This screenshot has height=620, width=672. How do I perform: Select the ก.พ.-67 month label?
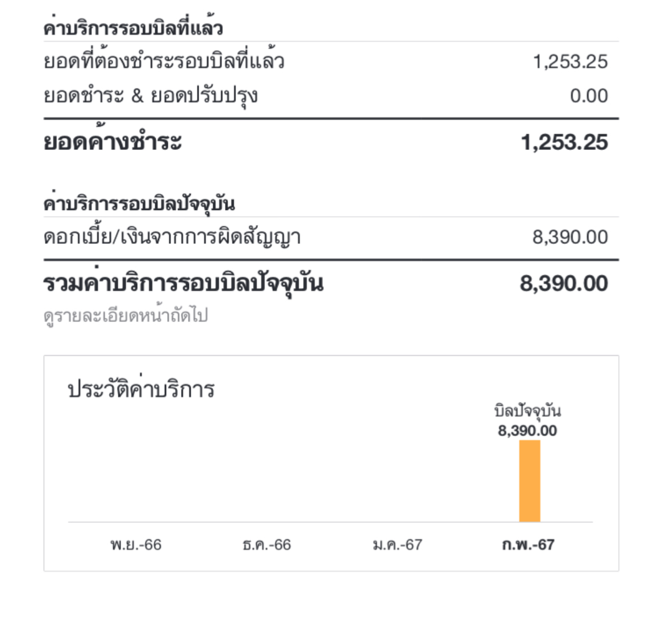point(528,545)
